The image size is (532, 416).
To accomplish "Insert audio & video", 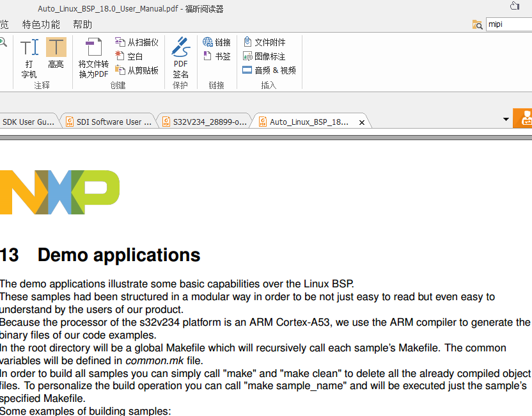I will point(269,70).
